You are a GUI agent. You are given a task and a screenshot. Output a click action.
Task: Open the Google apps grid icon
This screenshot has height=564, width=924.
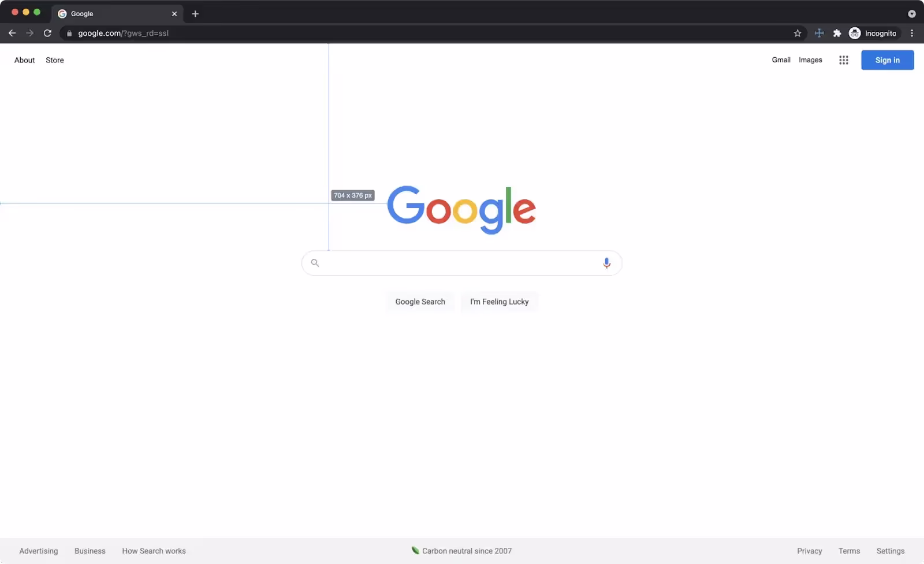tap(843, 60)
